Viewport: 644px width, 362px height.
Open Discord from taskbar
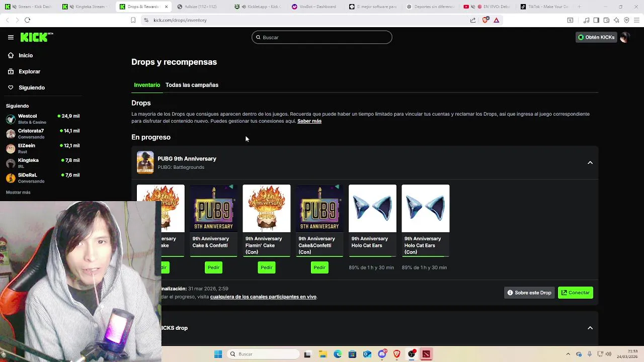[382, 354]
